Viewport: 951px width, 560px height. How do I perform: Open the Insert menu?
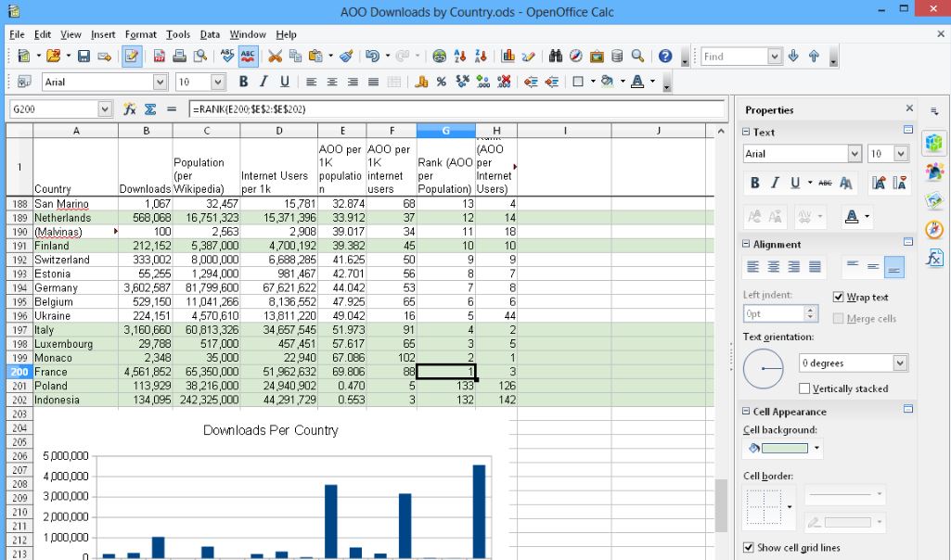click(103, 34)
